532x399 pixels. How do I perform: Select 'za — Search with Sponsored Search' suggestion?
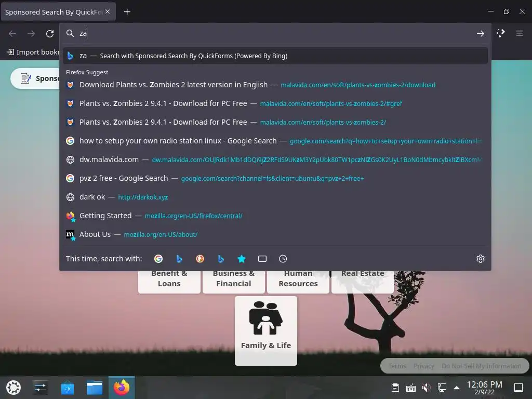275,56
